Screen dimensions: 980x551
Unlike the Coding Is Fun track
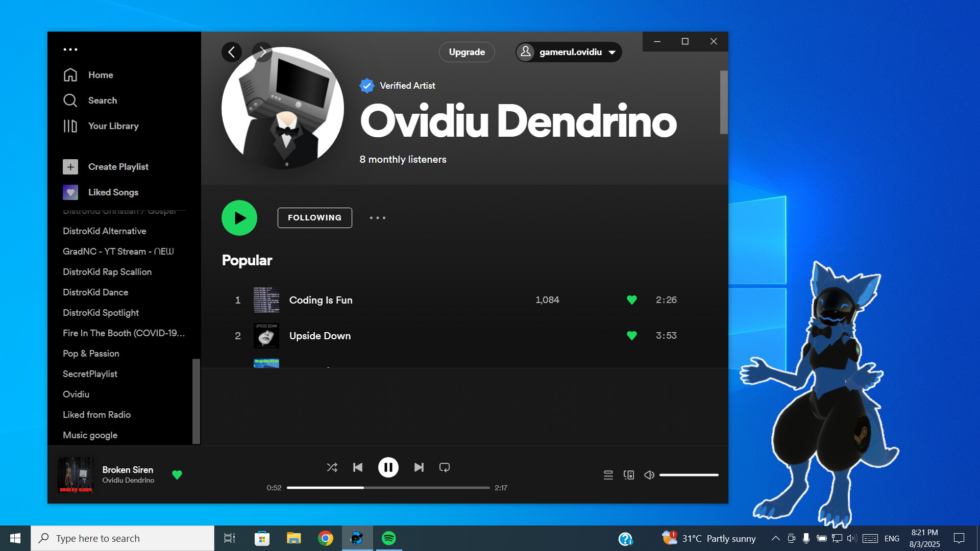click(x=631, y=300)
